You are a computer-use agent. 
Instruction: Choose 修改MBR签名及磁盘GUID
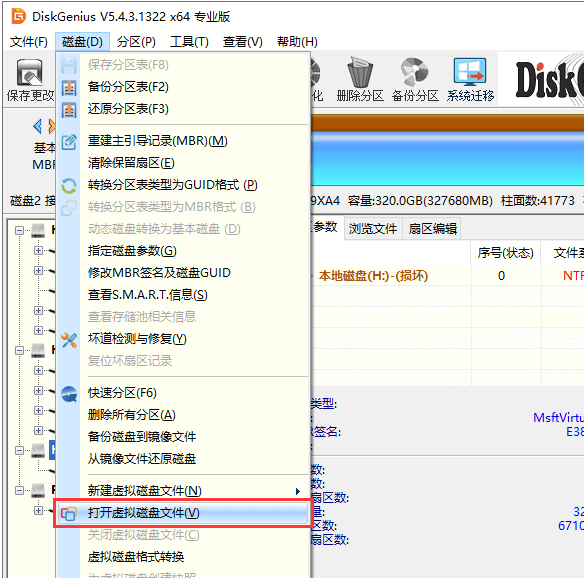(183, 273)
